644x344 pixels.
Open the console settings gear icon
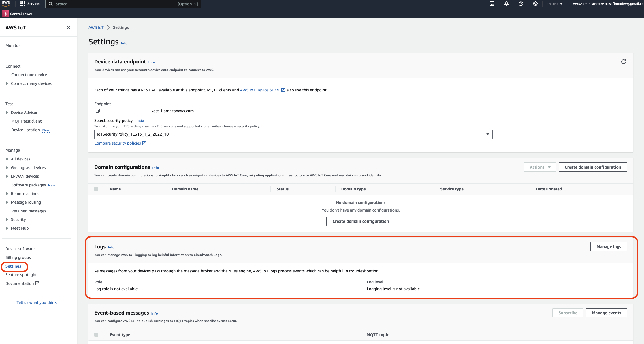pyautogui.click(x=535, y=4)
